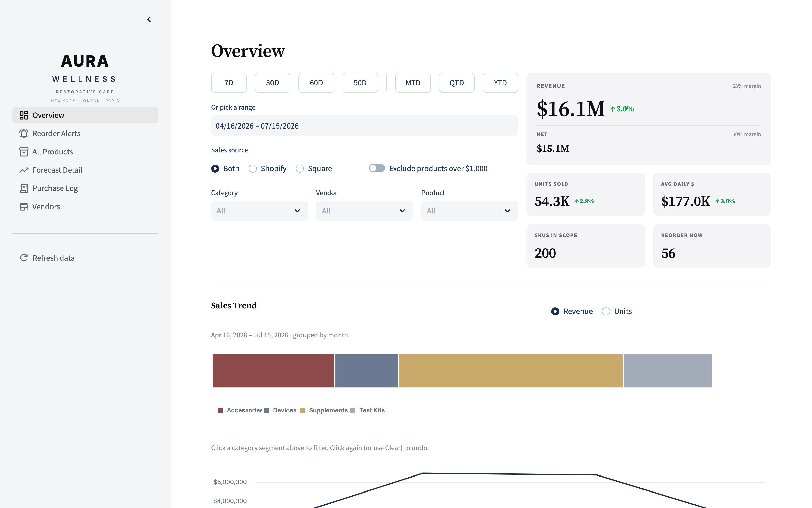Go to Reorder Alerts

(85, 133)
